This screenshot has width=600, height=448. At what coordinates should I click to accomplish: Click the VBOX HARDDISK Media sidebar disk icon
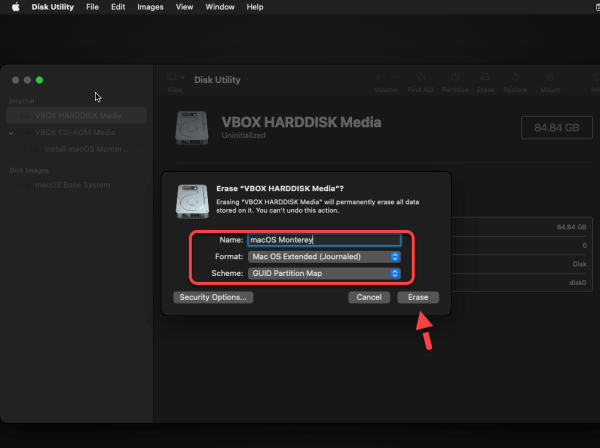coord(25,116)
